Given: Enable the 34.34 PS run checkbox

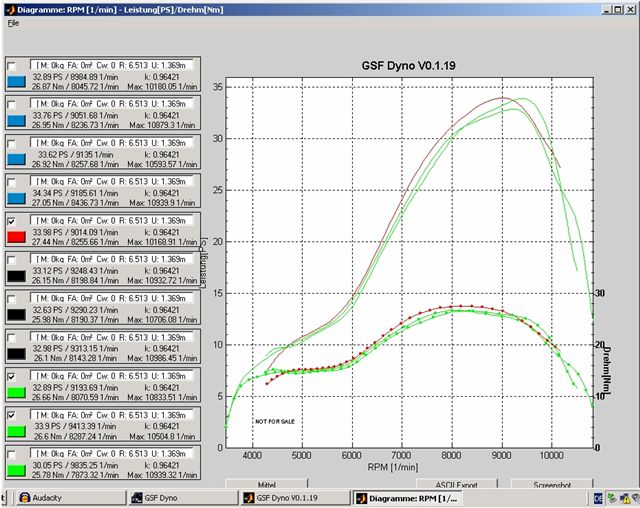Looking at the screenshot, I should pos(11,181).
